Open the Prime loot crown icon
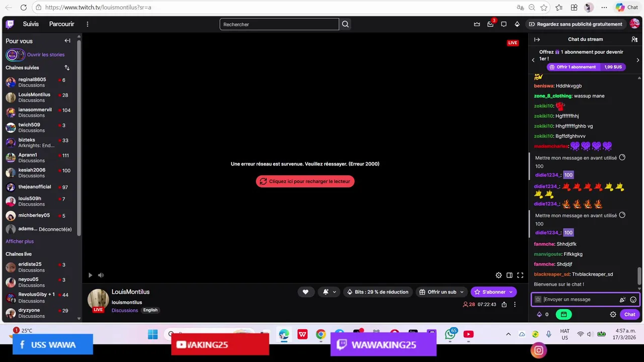The width and height of the screenshot is (644, 362). click(477, 24)
